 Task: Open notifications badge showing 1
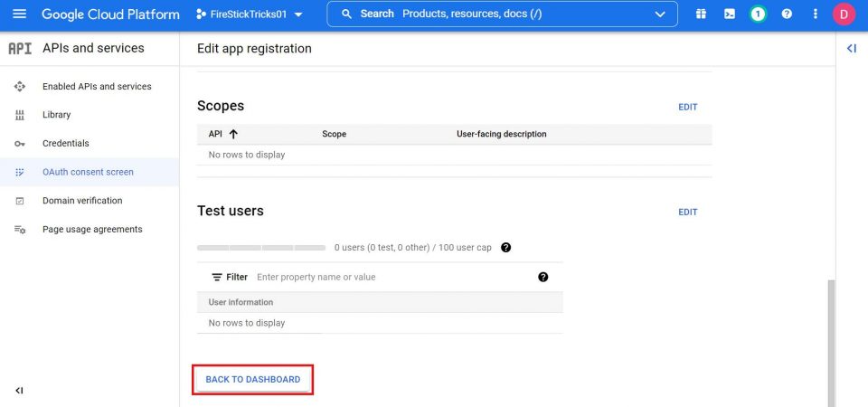[x=758, y=14]
